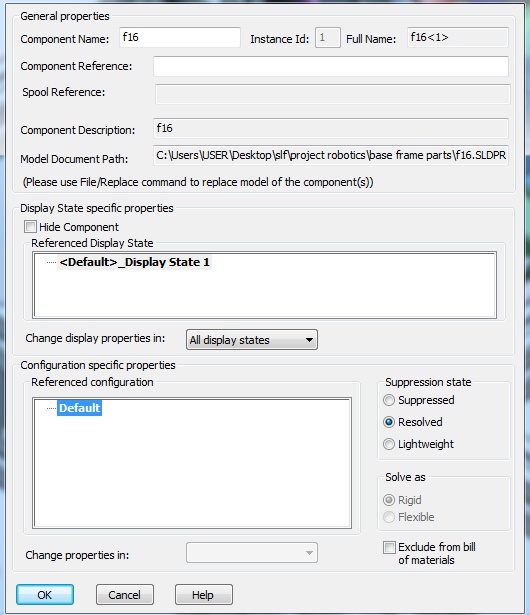Click the Full Name field
Screen dimensions: 530x615
(458, 38)
